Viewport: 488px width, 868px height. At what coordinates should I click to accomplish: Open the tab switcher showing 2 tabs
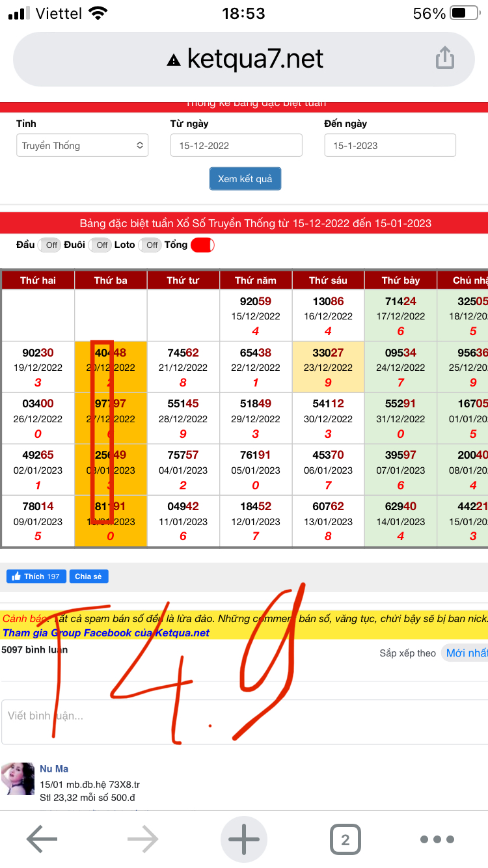tap(345, 839)
